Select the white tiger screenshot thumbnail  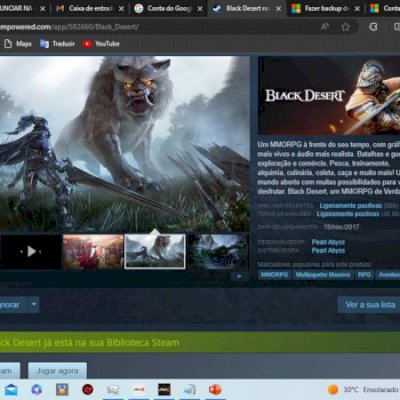pyautogui.click(x=155, y=251)
